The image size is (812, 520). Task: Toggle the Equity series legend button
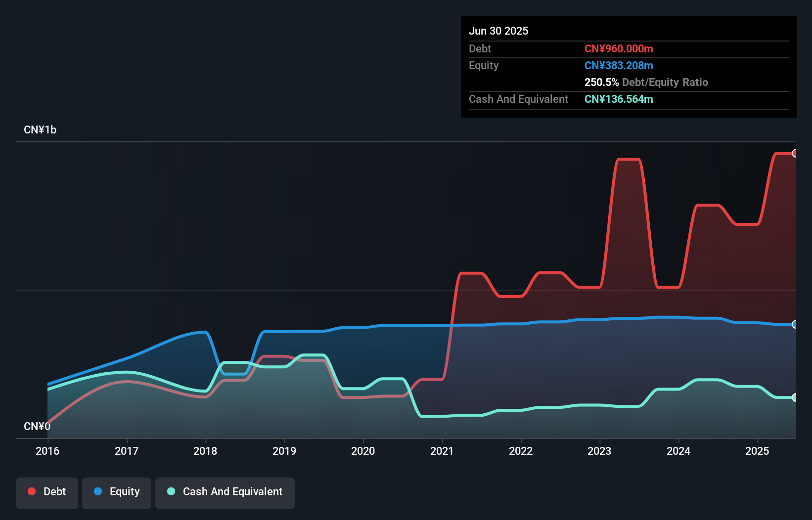[x=117, y=493]
